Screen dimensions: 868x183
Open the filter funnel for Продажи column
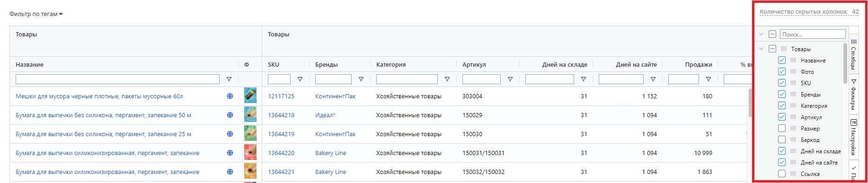coord(709,79)
